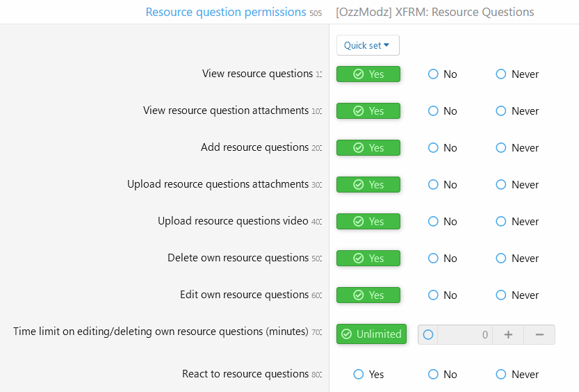
Task: Select Never for Upload resource questions attachments
Action: [x=517, y=185]
